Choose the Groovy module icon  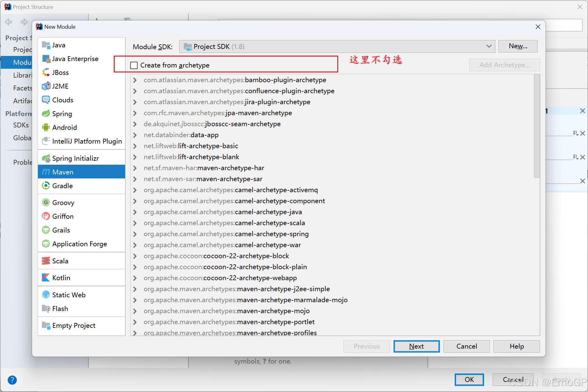[46, 203]
